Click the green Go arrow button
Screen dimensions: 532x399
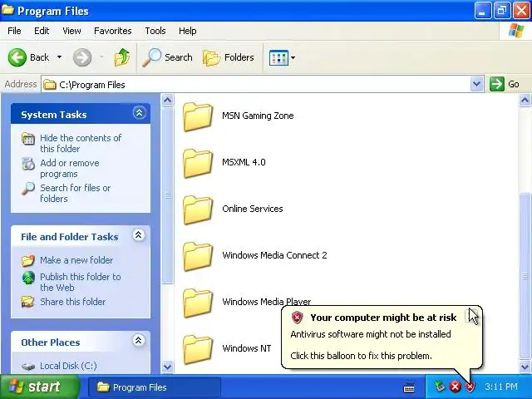(x=497, y=84)
